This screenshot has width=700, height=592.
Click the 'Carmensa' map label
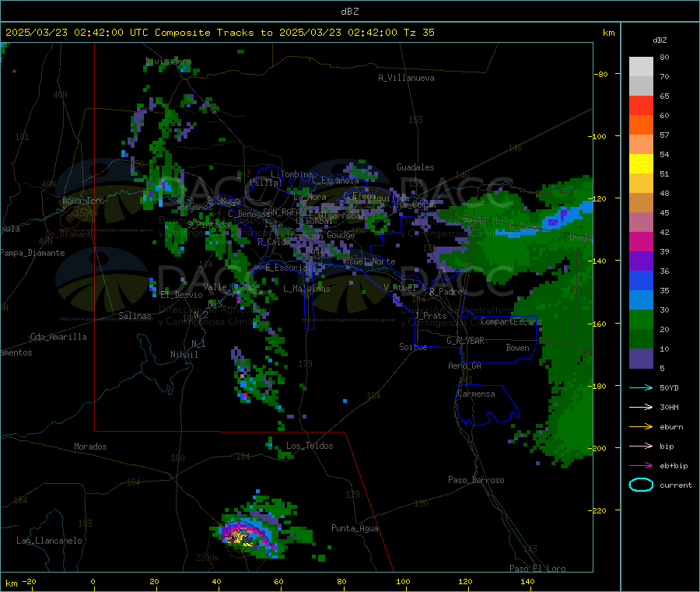[x=476, y=394]
